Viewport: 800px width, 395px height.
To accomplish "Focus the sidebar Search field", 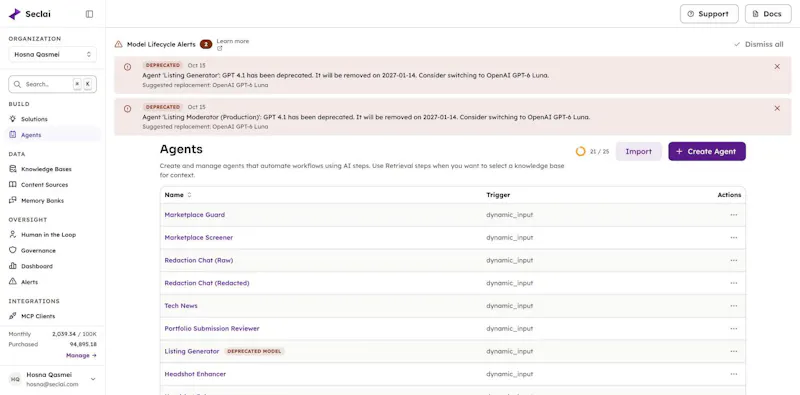I will pyautogui.click(x=53, y=84).
